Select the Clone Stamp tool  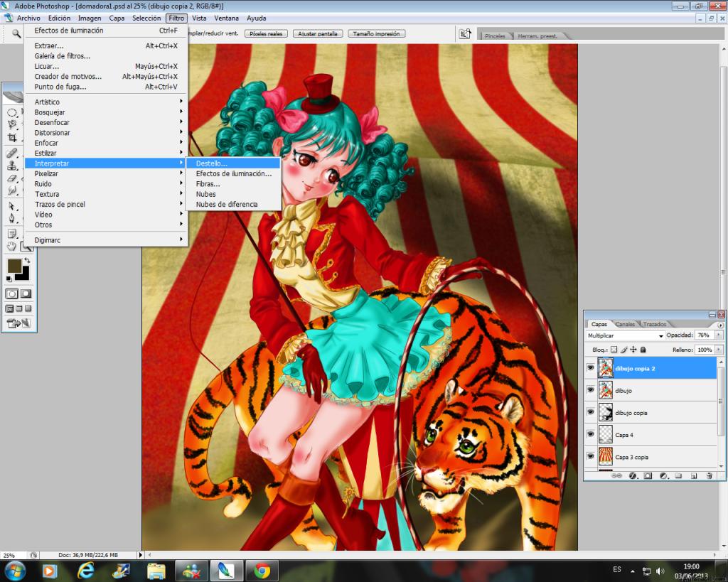(x=11, y=166)
